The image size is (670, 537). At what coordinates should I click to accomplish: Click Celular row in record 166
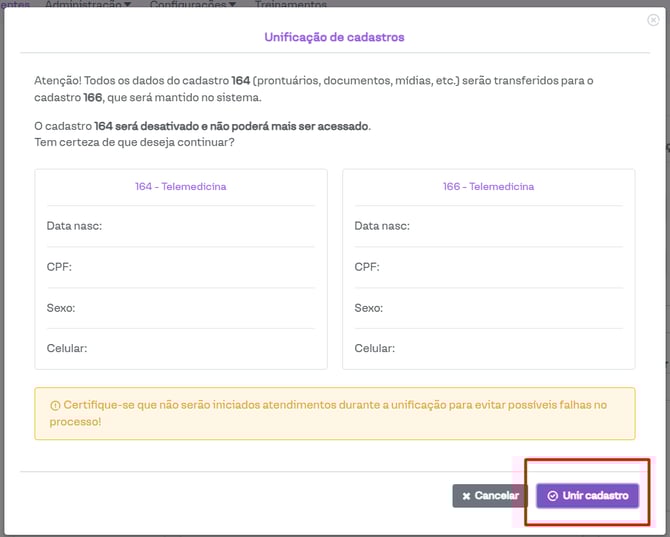coord(488,348)
